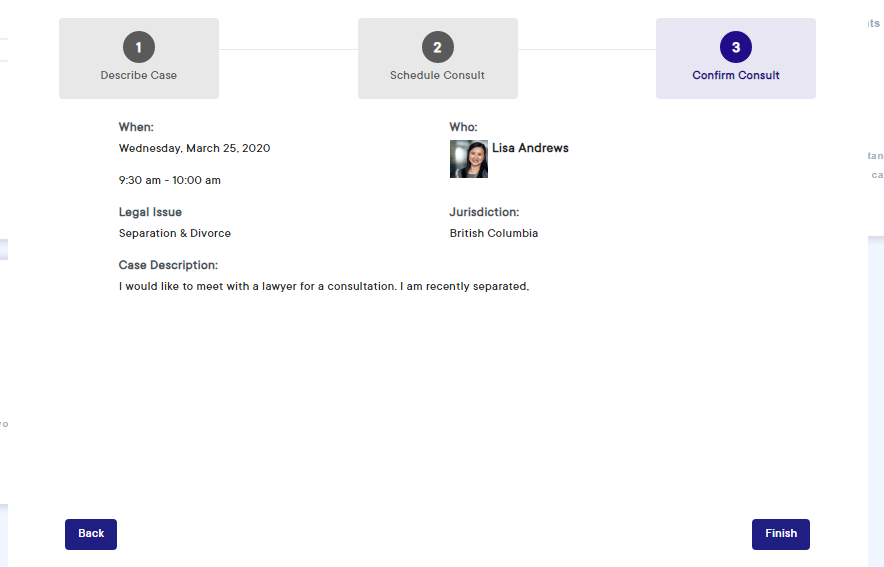884x567 pixels.
Task: Go to the Schedule Consult step label
Action: pos(437,76)
